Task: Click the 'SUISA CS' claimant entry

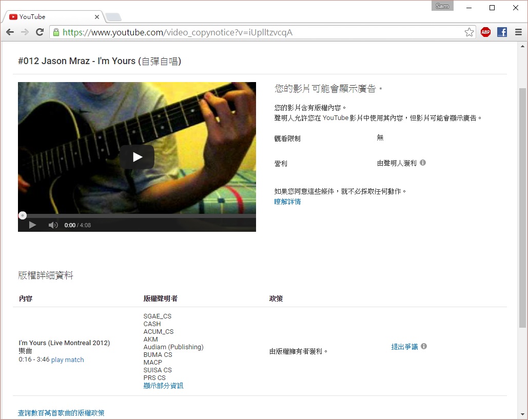Action: coord(158,370)
